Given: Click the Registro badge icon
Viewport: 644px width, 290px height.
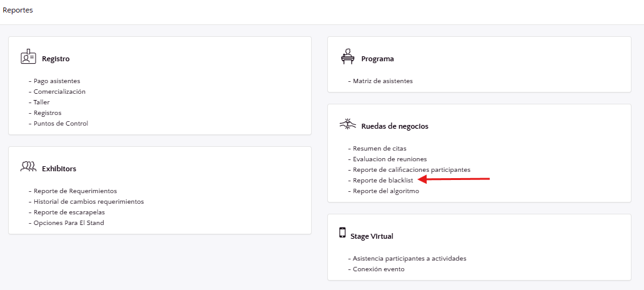Looking at the screenshot, I should pyautogui.click(x=28, y=57).
